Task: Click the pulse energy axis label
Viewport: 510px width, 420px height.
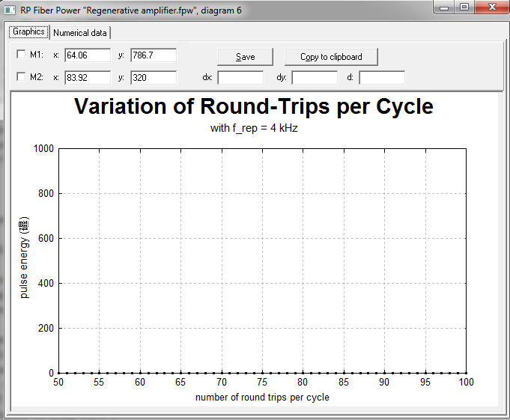Action: click(25, 258)
